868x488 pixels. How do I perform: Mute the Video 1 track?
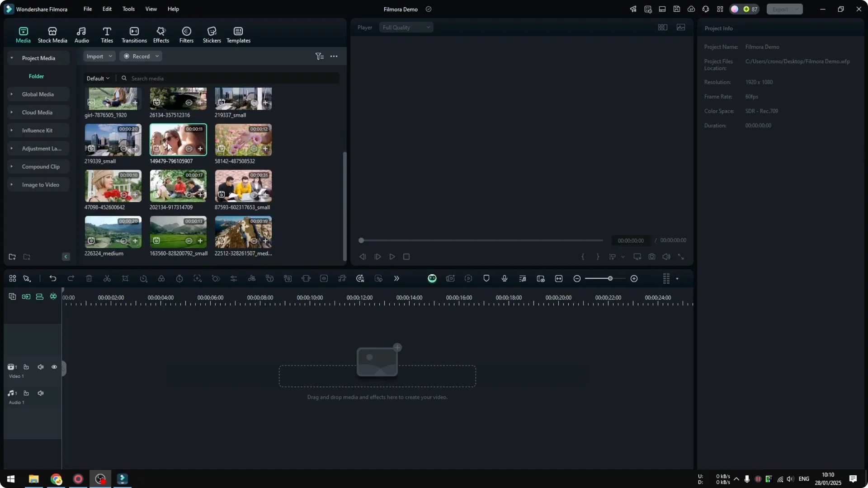[40, 367]
